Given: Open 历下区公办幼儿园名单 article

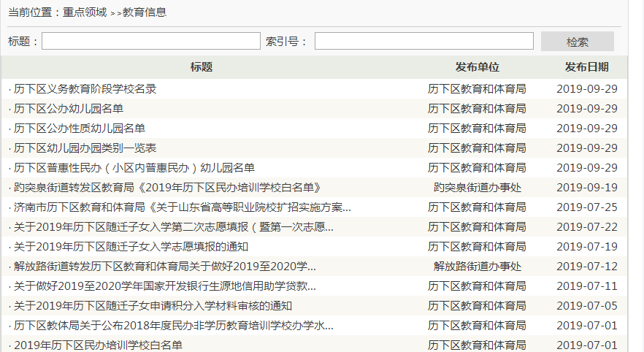Looking at the screenshot, I should (69, 108).
